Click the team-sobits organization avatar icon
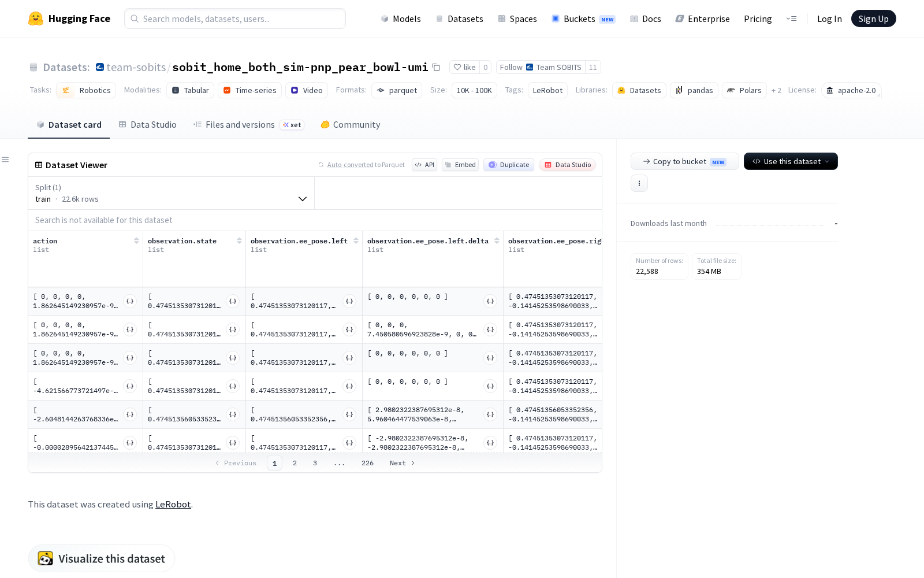Screen dimensions: 924x578 [x=100, y=67]
